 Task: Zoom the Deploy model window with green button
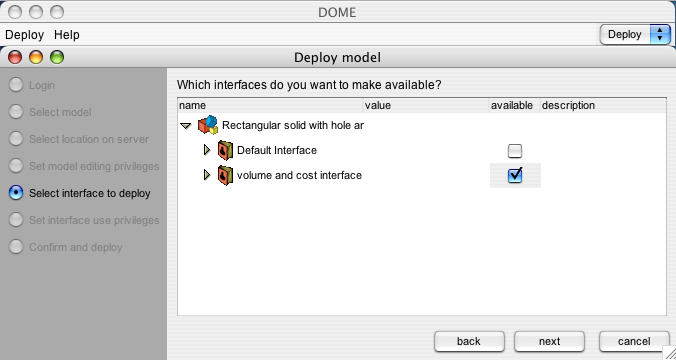57,57
